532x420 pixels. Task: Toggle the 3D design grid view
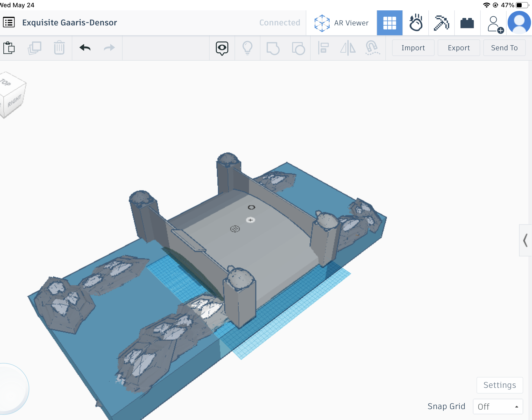pyautogui.click(x=389, y=23)
